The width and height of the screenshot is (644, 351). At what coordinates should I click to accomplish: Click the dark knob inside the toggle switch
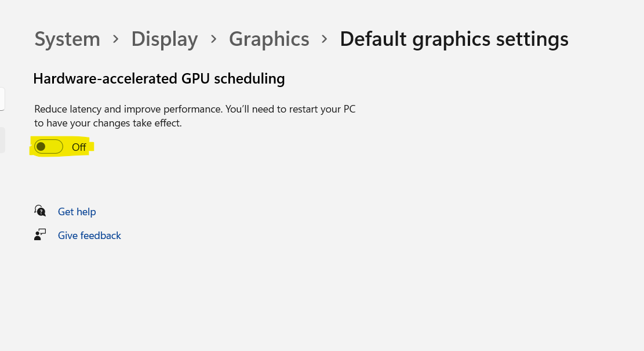41,147
